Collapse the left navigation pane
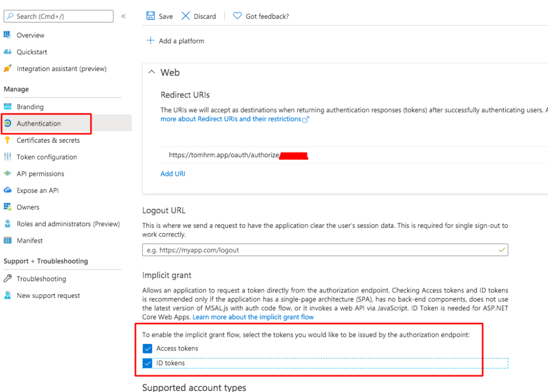 coord(123,16)
